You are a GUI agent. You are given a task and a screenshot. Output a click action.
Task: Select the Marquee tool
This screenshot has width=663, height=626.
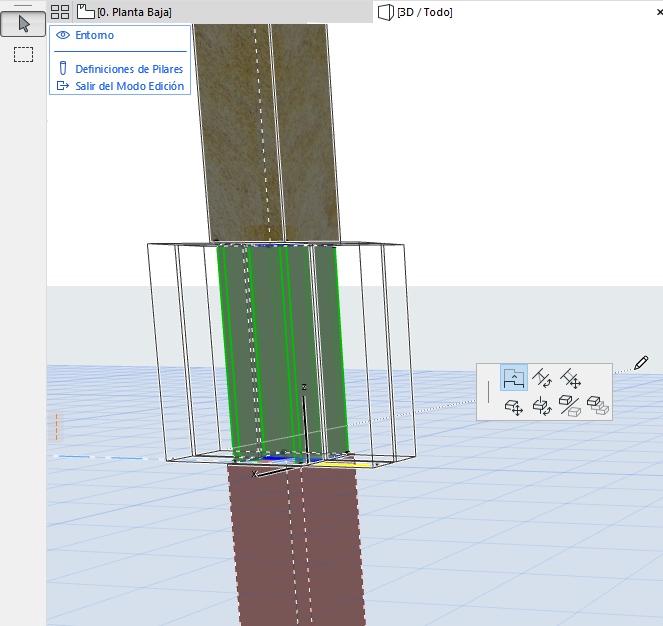click(x=23, y=55)
